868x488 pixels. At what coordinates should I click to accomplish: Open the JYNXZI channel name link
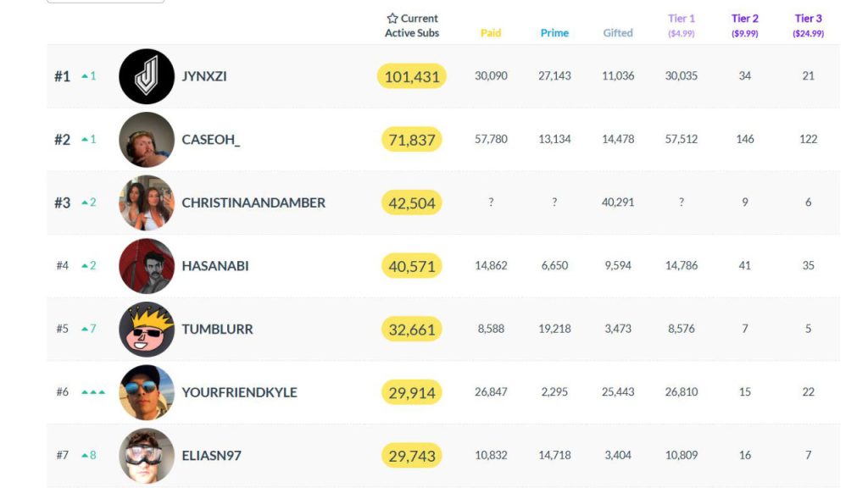(x=207, y=76)
